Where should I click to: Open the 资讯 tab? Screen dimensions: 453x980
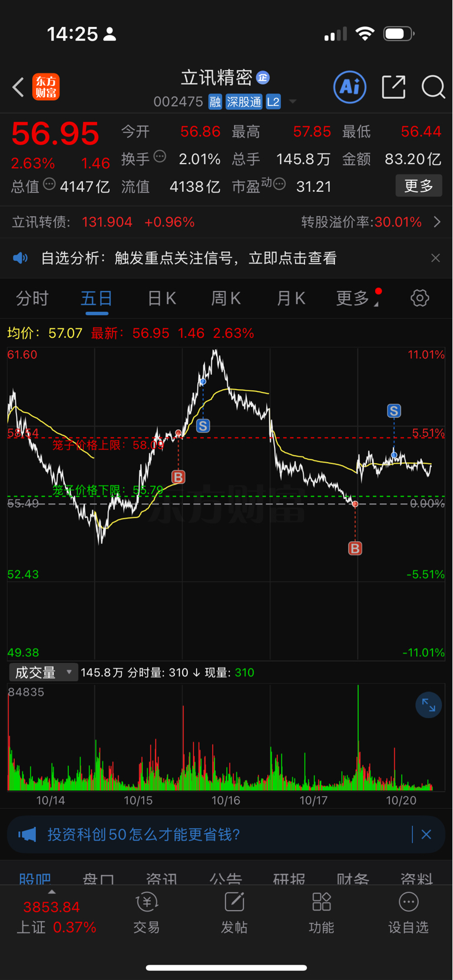click(x=162, y=879)
